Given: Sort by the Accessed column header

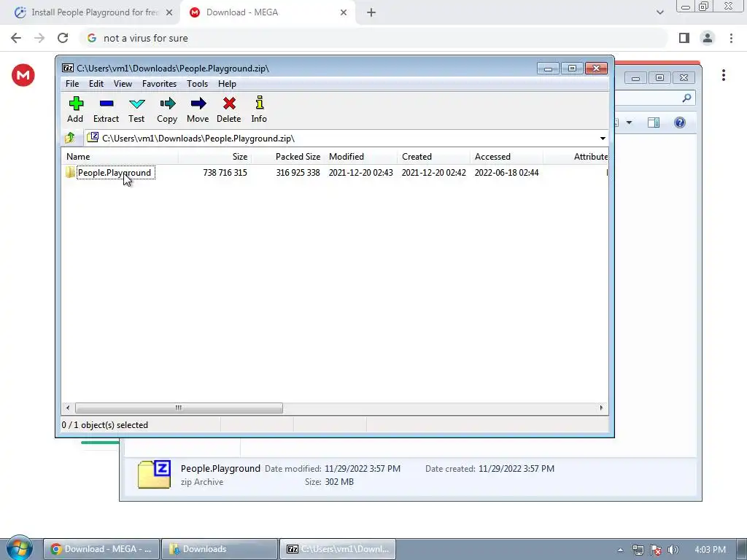Looking at the screenshot, I should (506, 157).
